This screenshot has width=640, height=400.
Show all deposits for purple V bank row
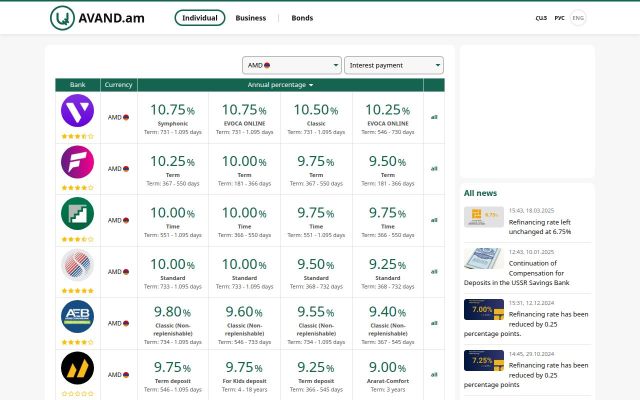point(434,117)
